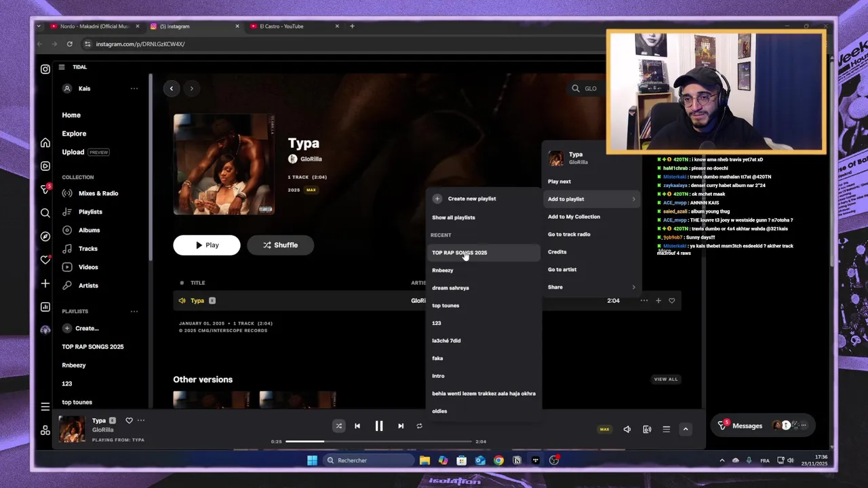This screenshot has width=868, height=488.
Task: Select Play next in context menu
Action: tap(591, 181)
